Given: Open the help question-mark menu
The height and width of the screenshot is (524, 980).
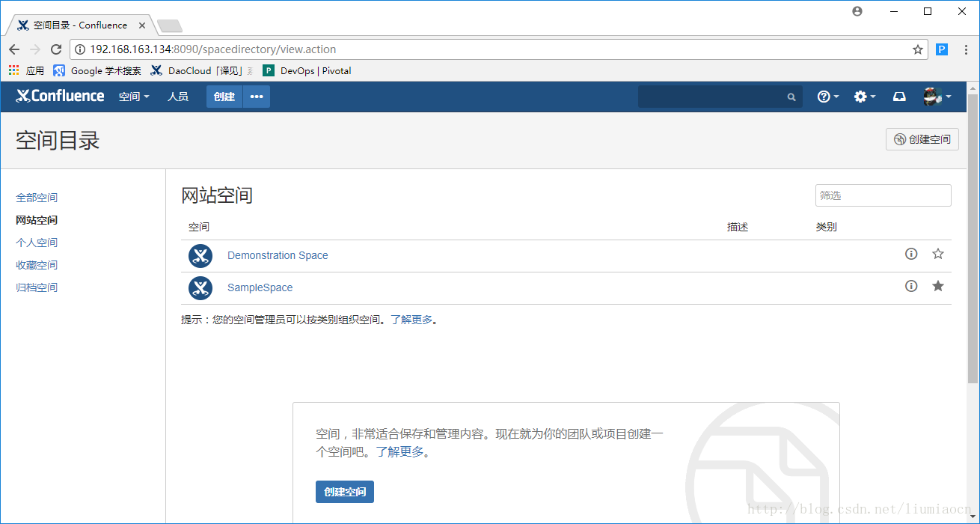Looking at the screenshot, I should point(827,97).
